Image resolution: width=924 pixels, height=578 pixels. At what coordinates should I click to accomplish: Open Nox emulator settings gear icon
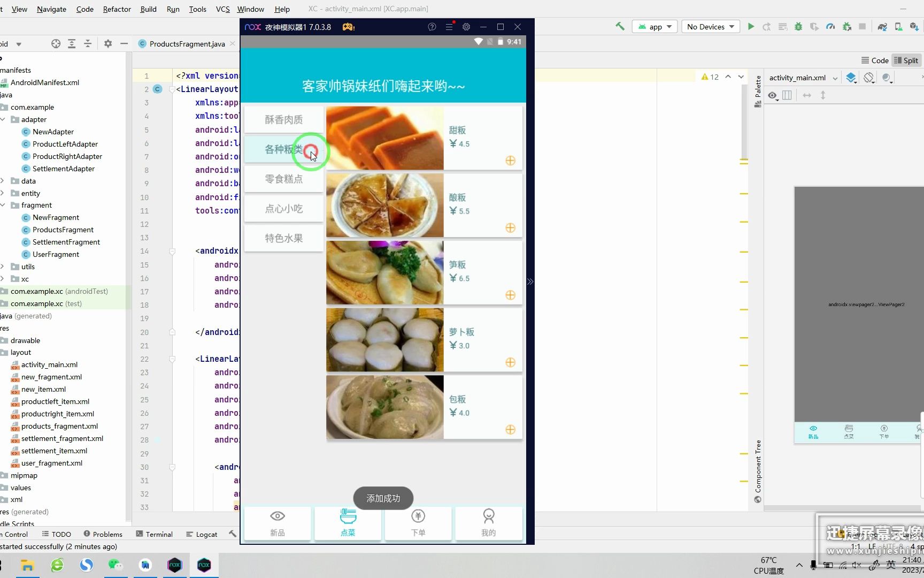click(x=466, y=27)
